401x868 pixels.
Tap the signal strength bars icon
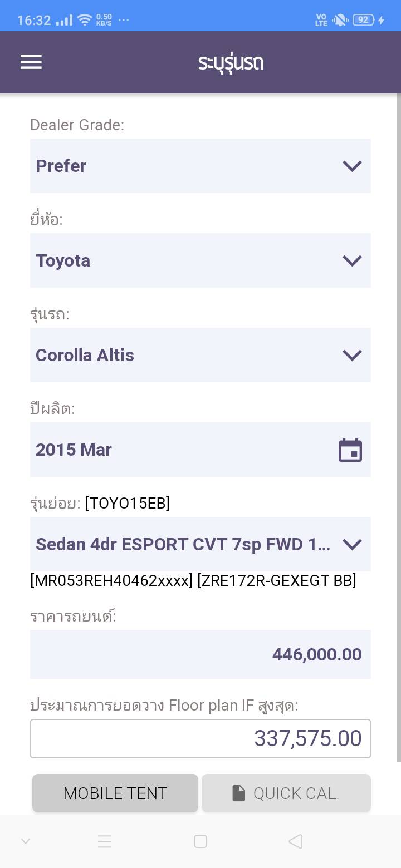pos(65,20)
